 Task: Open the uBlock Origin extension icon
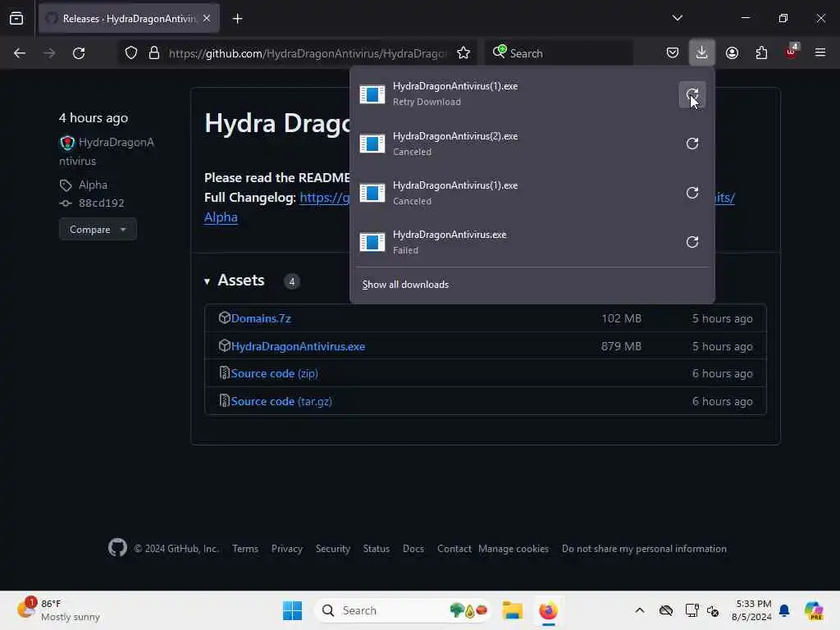pyautogui.click(x=792, y=52)
